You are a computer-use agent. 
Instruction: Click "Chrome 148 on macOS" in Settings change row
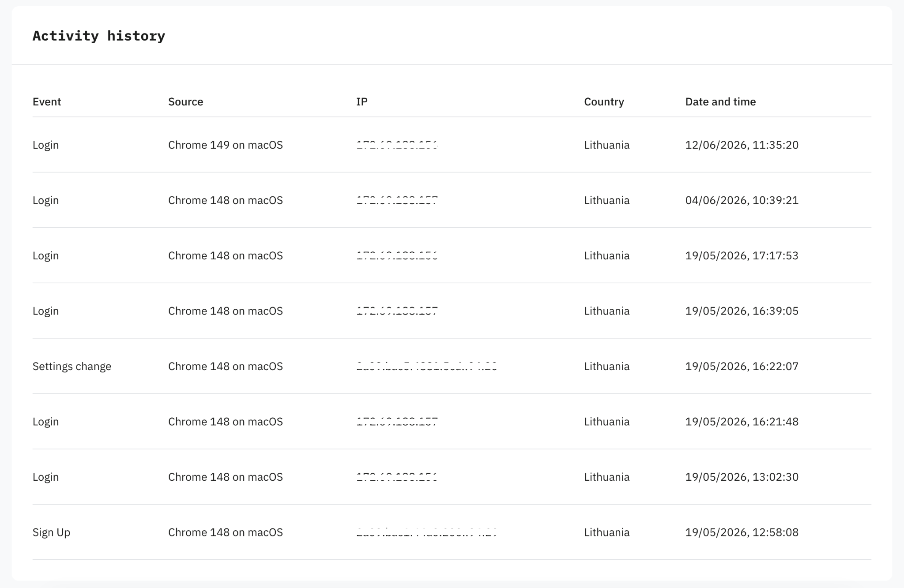pos(226,367)
